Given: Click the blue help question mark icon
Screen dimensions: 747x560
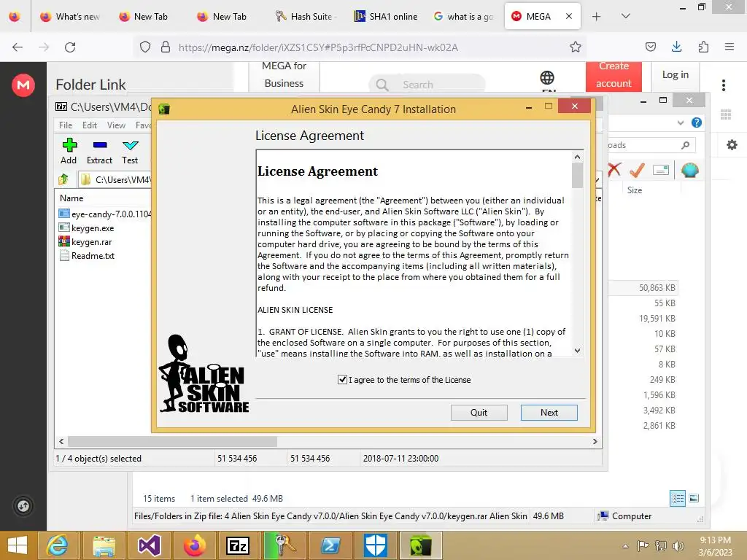Looking at the screenshot, I should [x=697, y=122].
